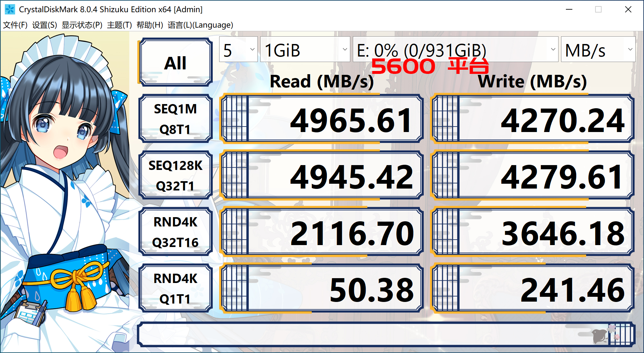Open the 1GiB test size dropdown
The width and height of the screenshot is (644, 353).
[x=305, y=49]
